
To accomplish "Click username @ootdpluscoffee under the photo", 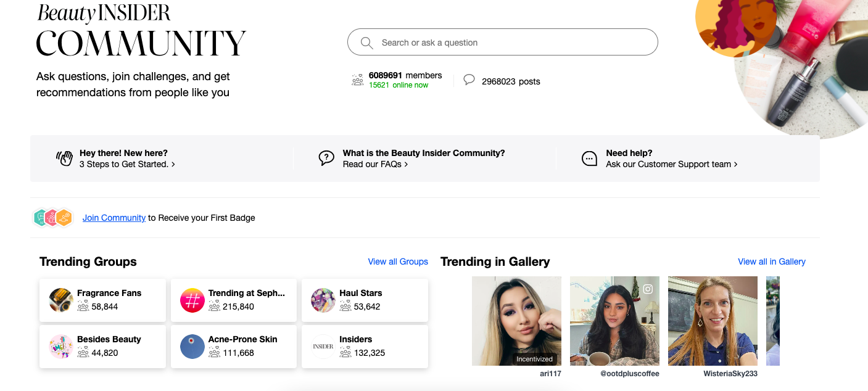I will click(629, 374).
